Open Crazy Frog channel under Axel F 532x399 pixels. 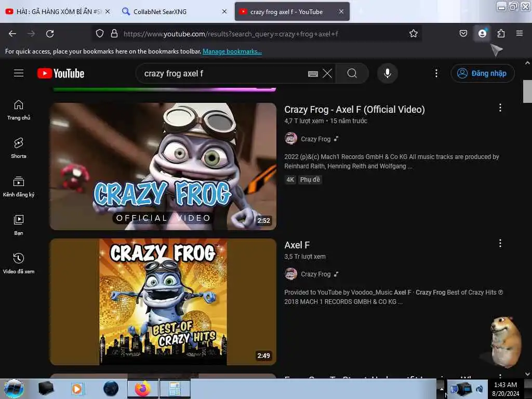click(315, 274)
